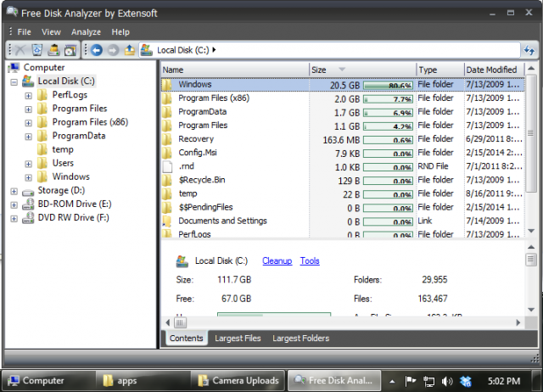Click the volume speaker tray icon
This screenshot has width=543, height=392.
pos(447,381)
